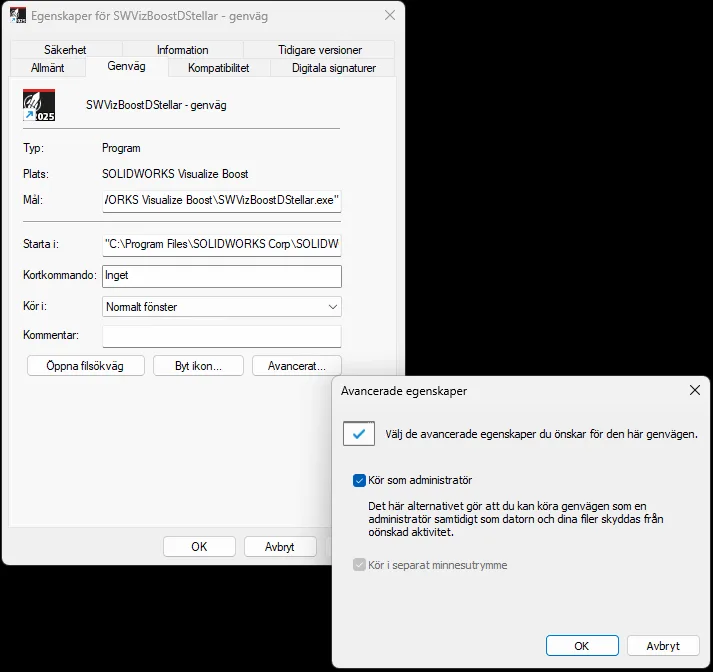This screenshot has height=672, width=713.
Task: Click the large SOLIDWORKS 2025 shortcut icon
Action: 39,105
